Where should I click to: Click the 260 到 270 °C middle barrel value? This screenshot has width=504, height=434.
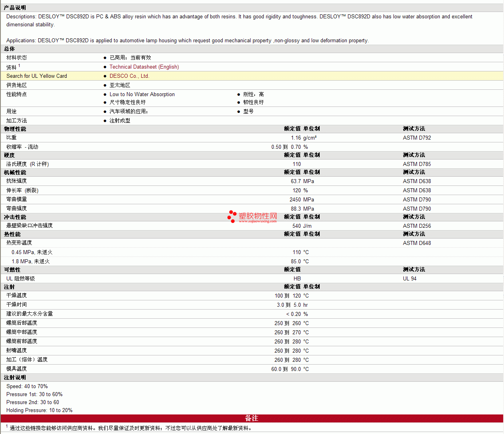pos(292,333)
